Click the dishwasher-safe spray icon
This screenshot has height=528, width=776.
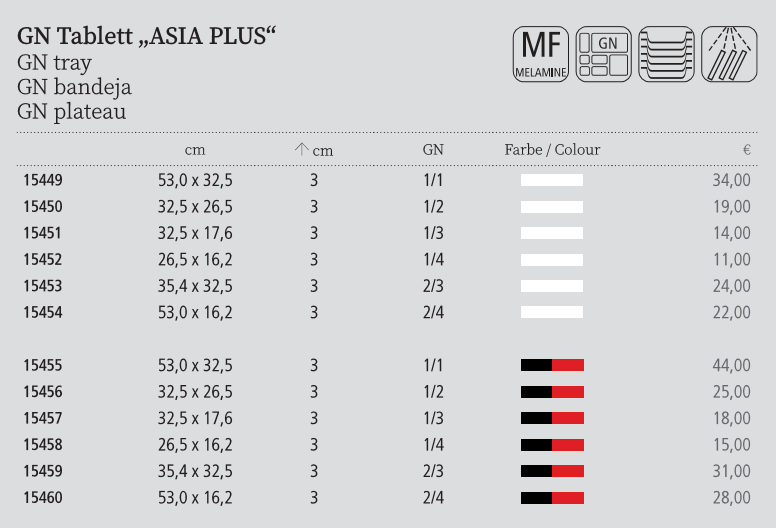click(x=729, y=54)
